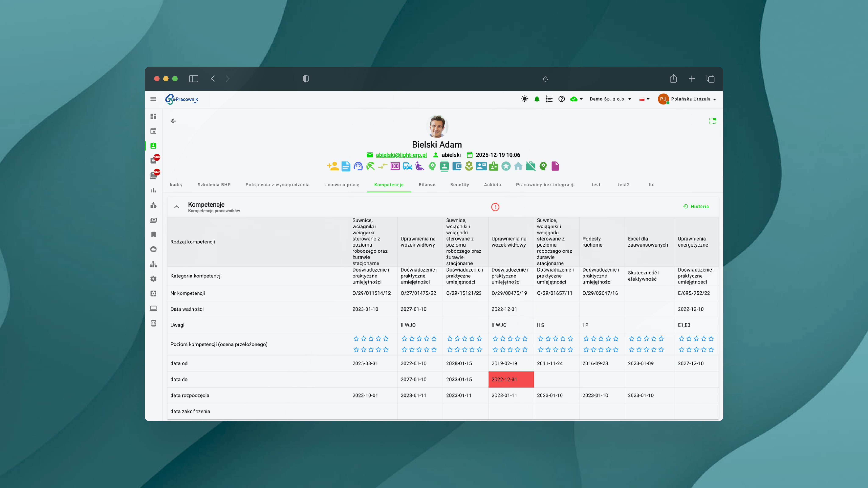The image size is (868, 488).
Task: Collapse the Kompetencje section chevron
Action: point(177,207)
